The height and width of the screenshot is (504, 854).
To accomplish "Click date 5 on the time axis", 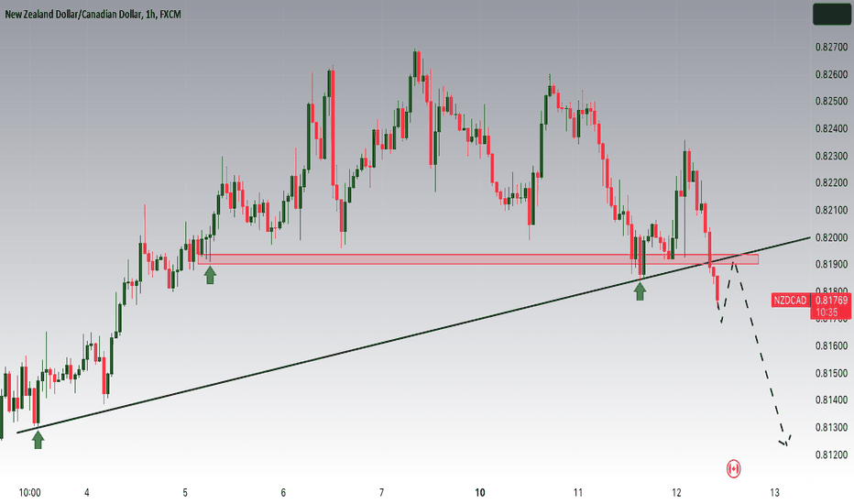I will (185, 493).
